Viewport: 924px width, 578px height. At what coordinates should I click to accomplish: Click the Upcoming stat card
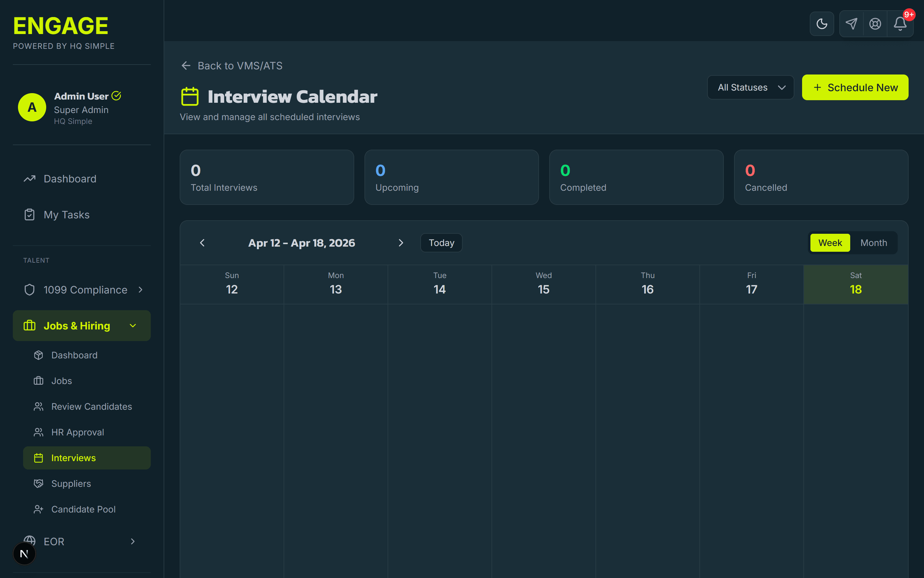click(x=452, y=177)
